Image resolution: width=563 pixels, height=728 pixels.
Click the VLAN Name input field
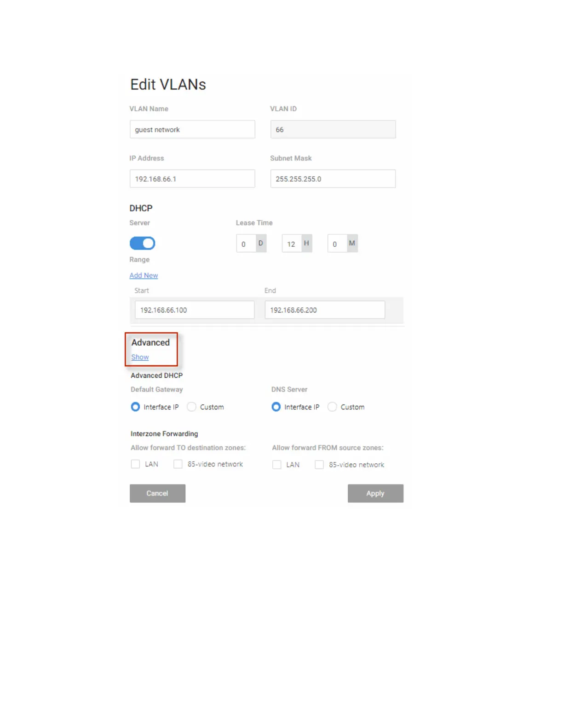192,129
